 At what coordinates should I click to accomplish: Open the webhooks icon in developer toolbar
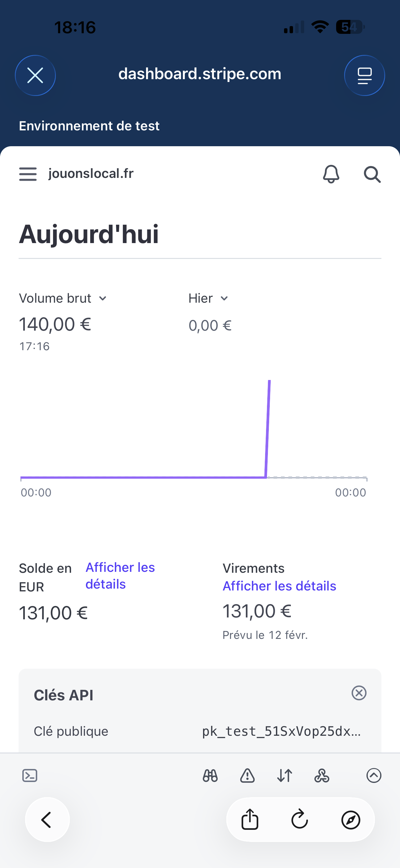(x=322, y=775)
